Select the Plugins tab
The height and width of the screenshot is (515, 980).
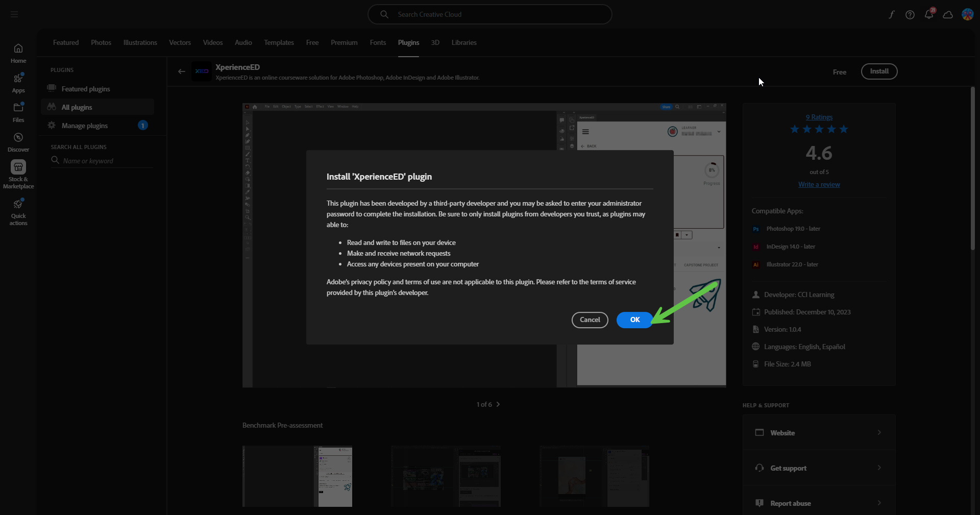pyautogui.click(x=408, y=43)
